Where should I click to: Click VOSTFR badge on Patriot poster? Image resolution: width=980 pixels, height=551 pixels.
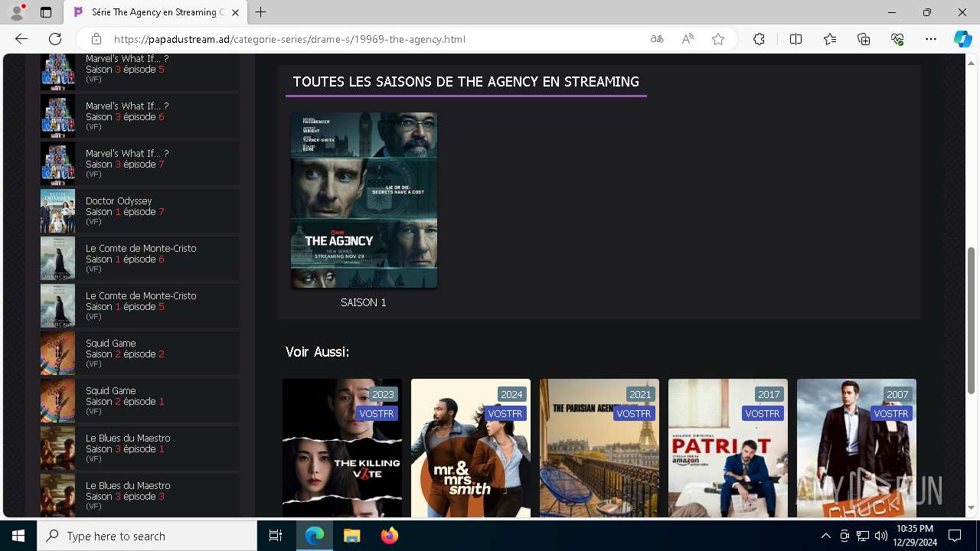[x=763, y=413]
